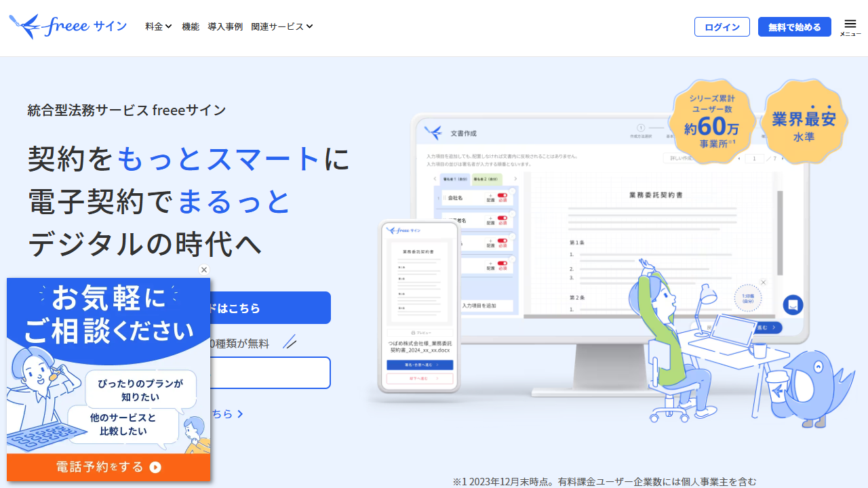Expand the 関連サービス dropdown
868x488 pixels.
point(281,26)
